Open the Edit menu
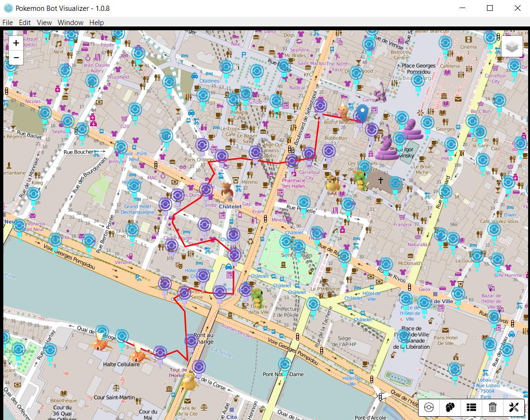The image size is (530, 420). (25, 22)
